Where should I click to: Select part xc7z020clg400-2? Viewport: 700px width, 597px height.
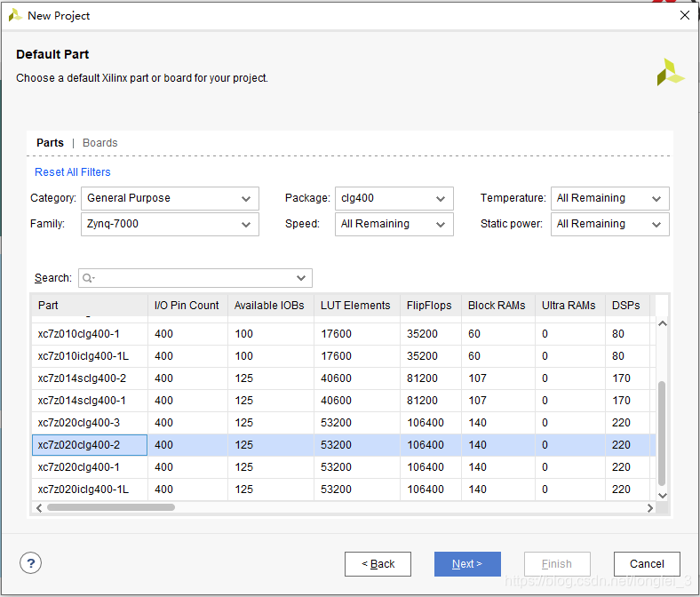click(78, 445)
